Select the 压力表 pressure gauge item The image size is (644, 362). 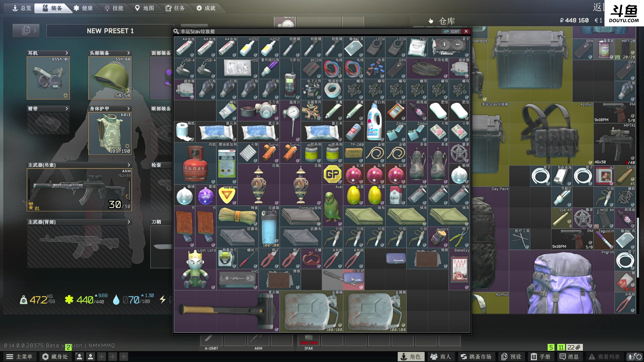pyautogui.click(x=259, y=111)
